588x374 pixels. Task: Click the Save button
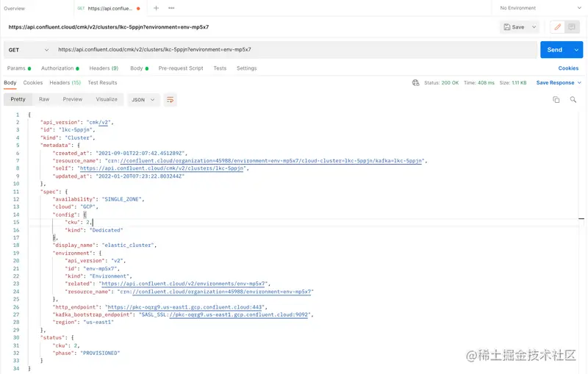(x=514, y=27)
